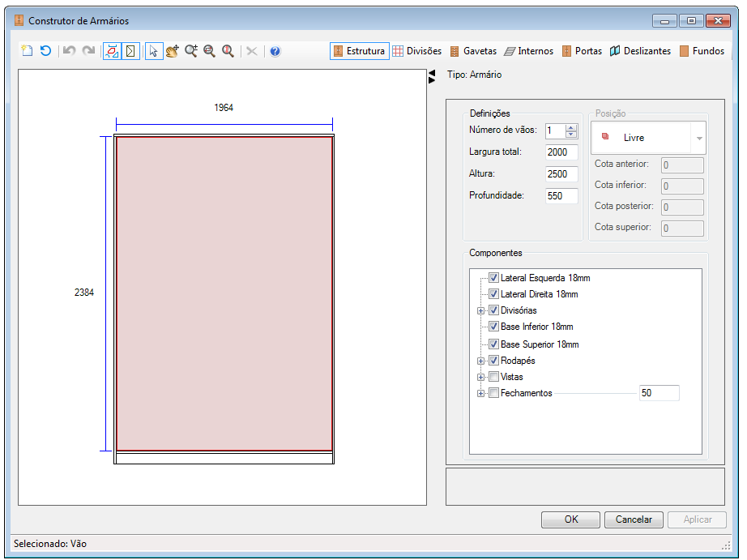
Task: Expand the Fechamentos tree node
Action: [x=480, y=393]
